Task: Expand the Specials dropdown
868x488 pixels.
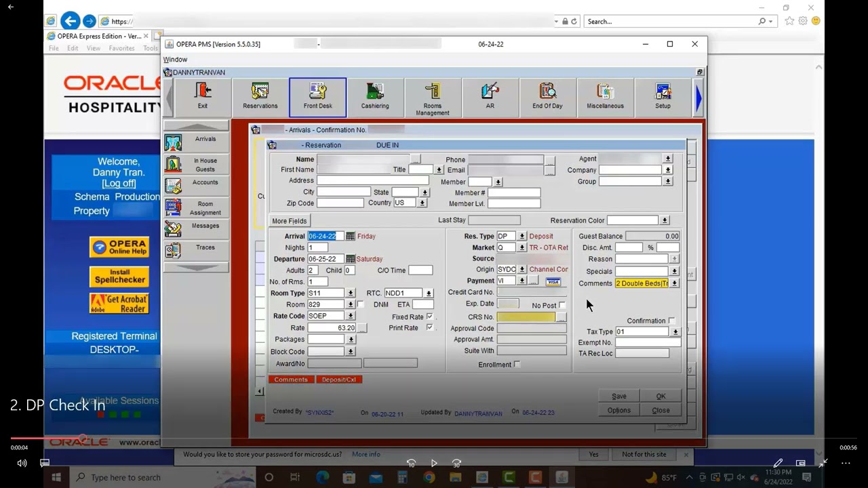Action: (x=674, y=271)
